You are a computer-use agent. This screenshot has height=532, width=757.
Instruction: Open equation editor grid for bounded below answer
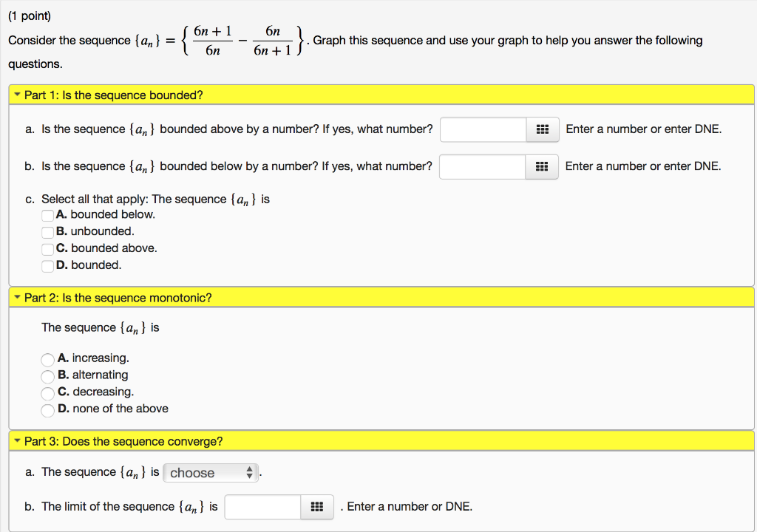(x=542, y=166)
